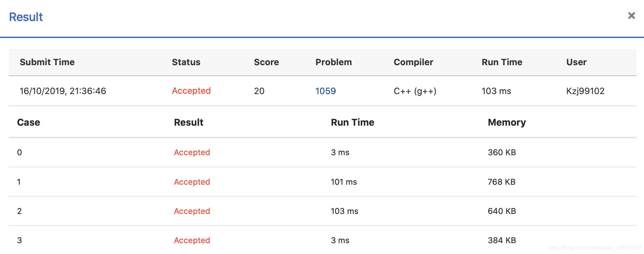This screenshot has height=254, width=644.
Task: Select the Problem column header
Action: pyautogui.click(x=334, y=62)
